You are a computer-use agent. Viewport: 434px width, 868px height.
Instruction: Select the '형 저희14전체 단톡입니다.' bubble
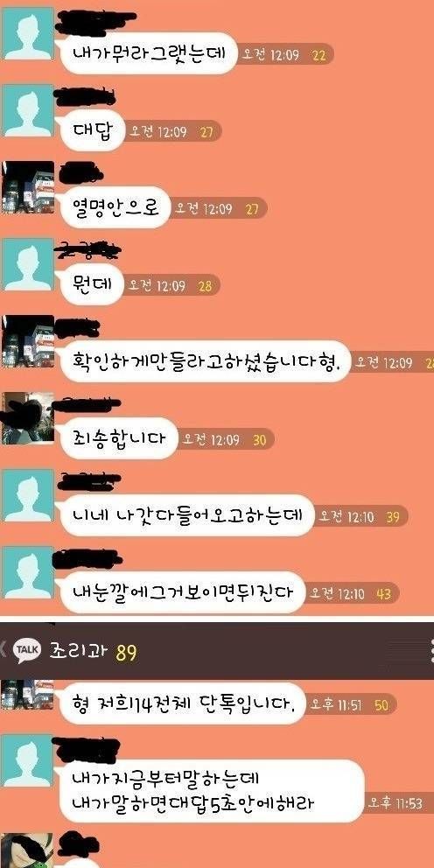point(182,703)
